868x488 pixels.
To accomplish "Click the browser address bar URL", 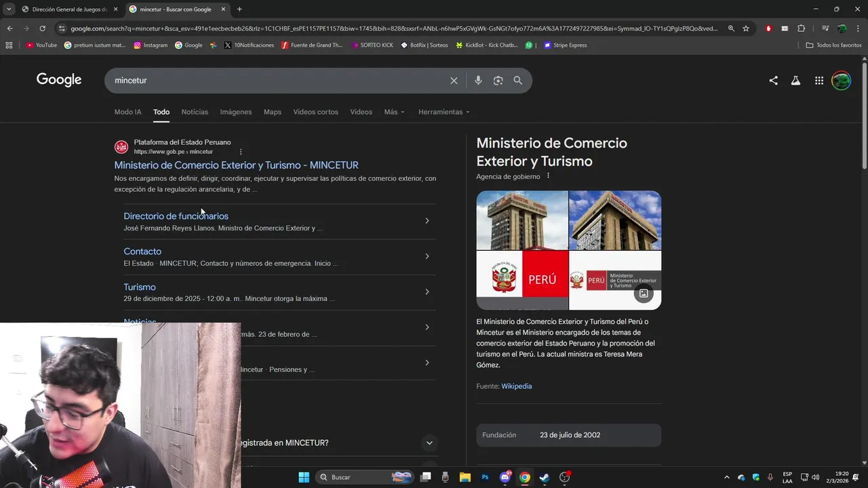I will [393, 28].
